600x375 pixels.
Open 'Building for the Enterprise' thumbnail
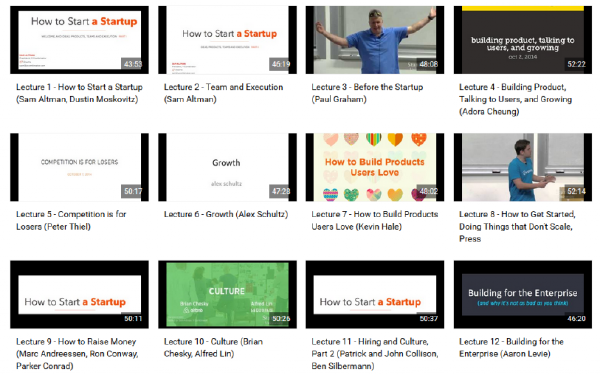(523, 294)
